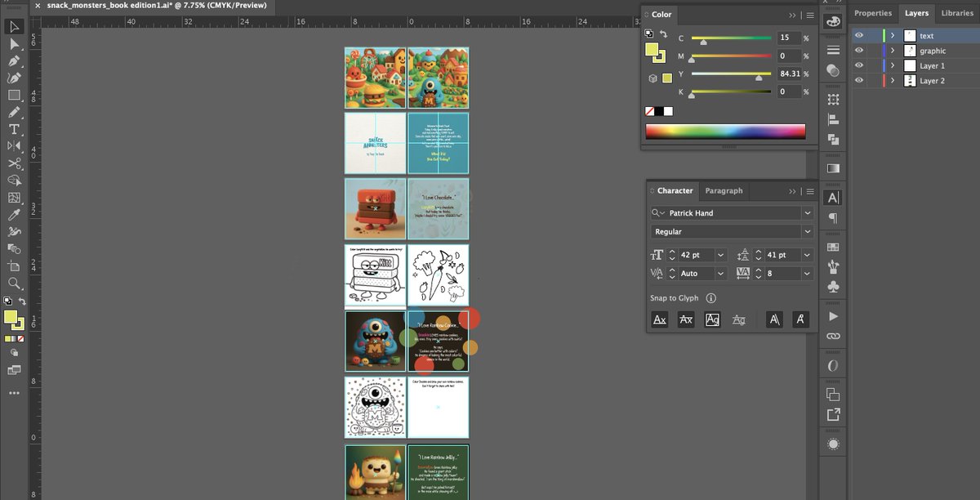Pick a color from the spectrum bar
The height and width of the screenshot is (500, 980).
pos(725,132)
